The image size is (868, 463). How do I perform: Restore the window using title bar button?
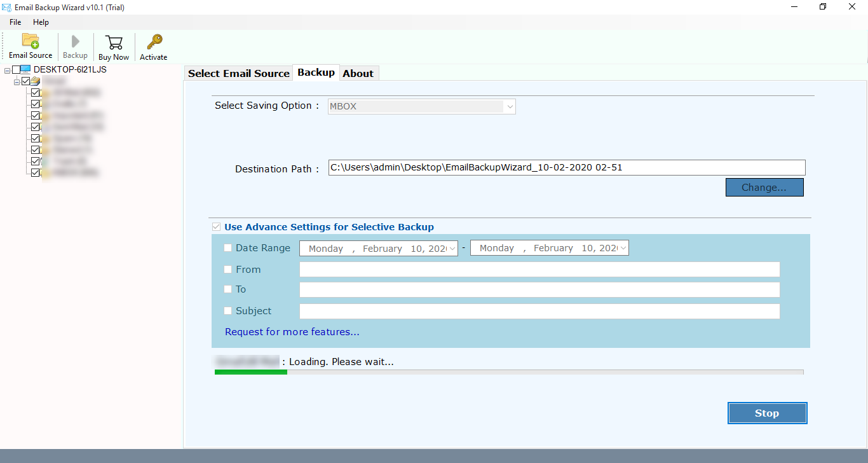[823, 7]
